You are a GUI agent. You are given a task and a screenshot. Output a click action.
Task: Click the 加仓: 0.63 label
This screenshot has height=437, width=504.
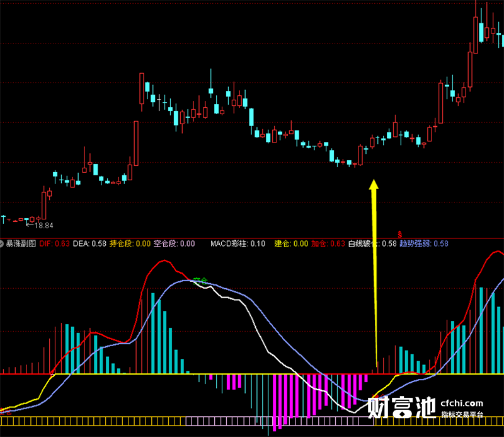tap(328, 244)
